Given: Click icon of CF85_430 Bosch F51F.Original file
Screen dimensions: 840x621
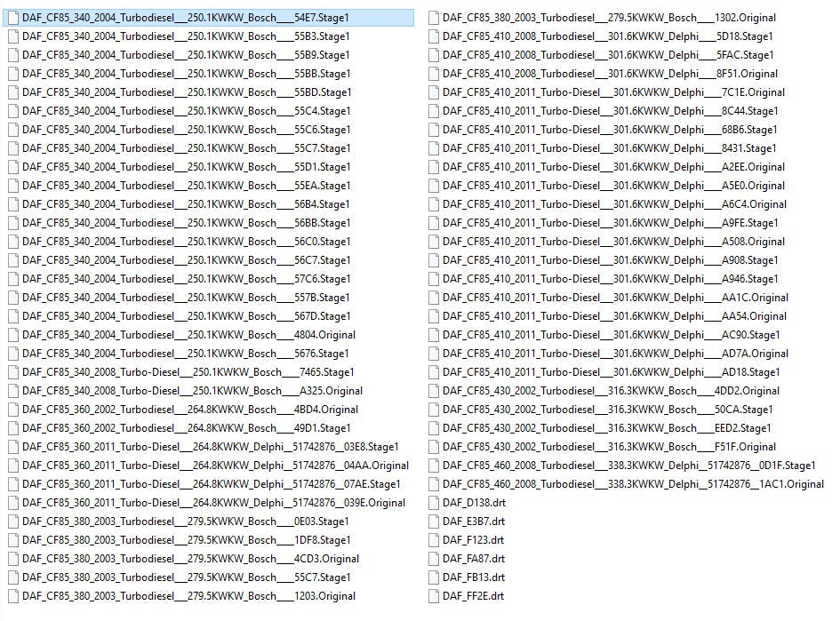Looking at the screenshot, I should (434, 447).
